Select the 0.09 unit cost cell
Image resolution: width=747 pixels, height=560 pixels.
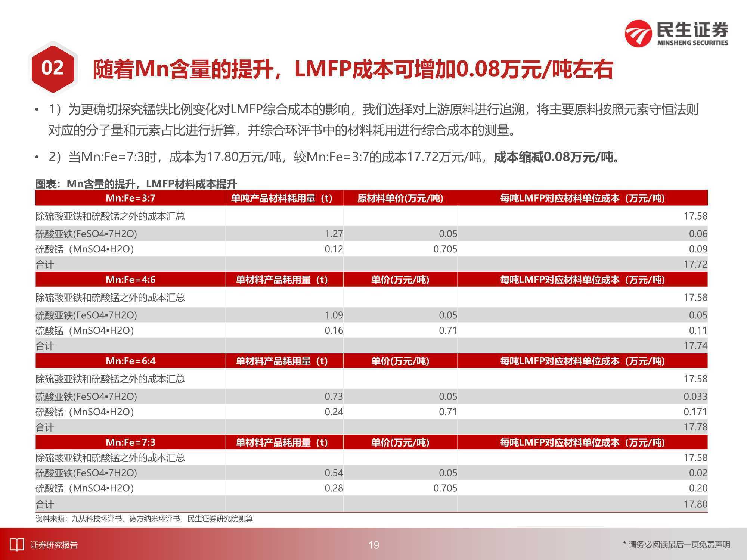pos(583,249)
